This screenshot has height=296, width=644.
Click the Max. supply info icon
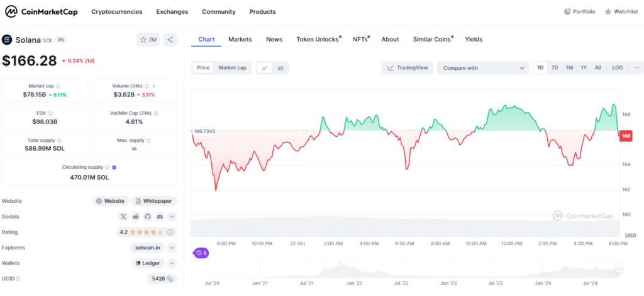click(x=148, y=140)
